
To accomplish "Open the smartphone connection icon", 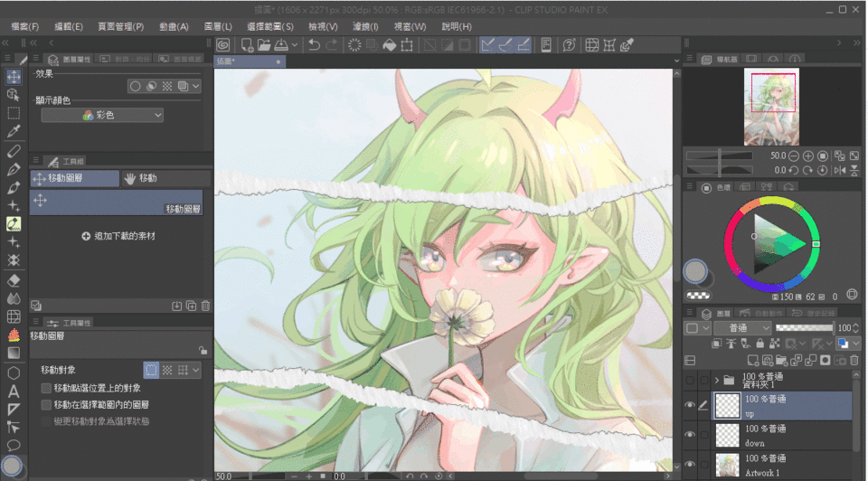I will (546, 45).
